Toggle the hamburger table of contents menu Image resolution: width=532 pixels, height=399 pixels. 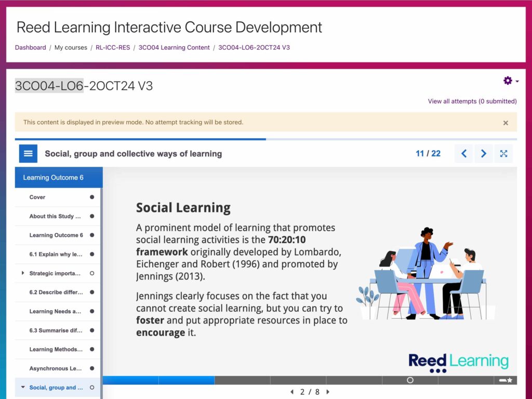[28, 154]
